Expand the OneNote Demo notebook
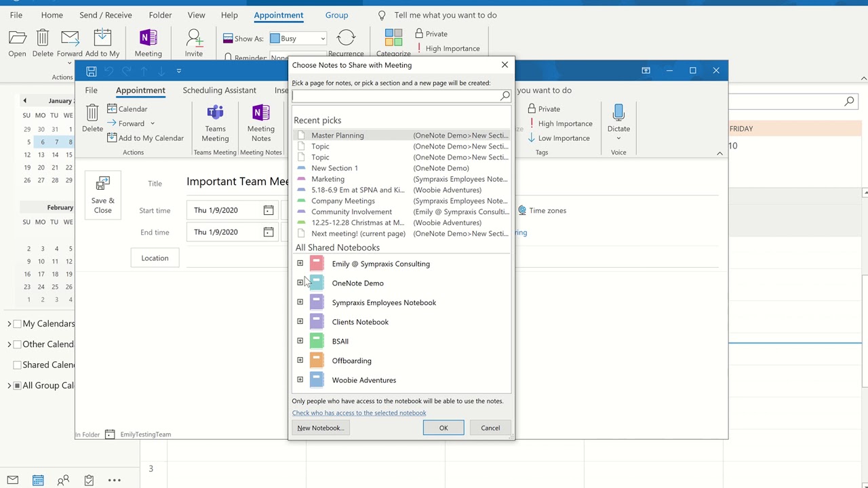Viewport: 868px width, 488px height. tap(300, 283)
